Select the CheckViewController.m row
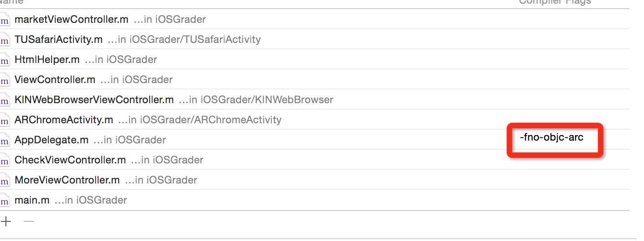Image resolution: width=644 pixels, height=241 pixels. (315, 160)
